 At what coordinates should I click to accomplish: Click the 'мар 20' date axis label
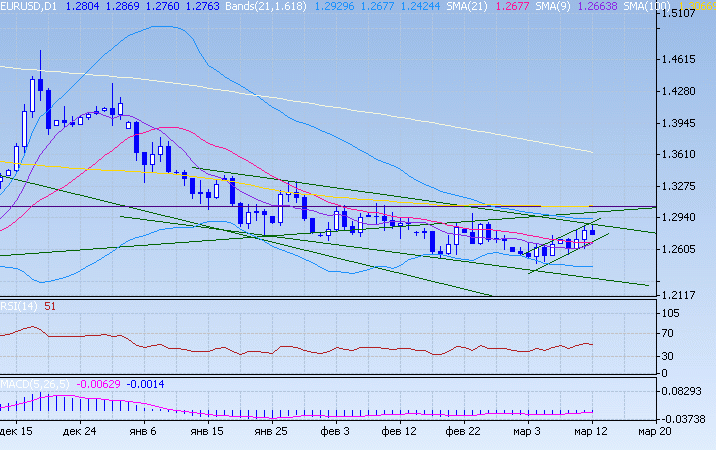pos(655,432)
